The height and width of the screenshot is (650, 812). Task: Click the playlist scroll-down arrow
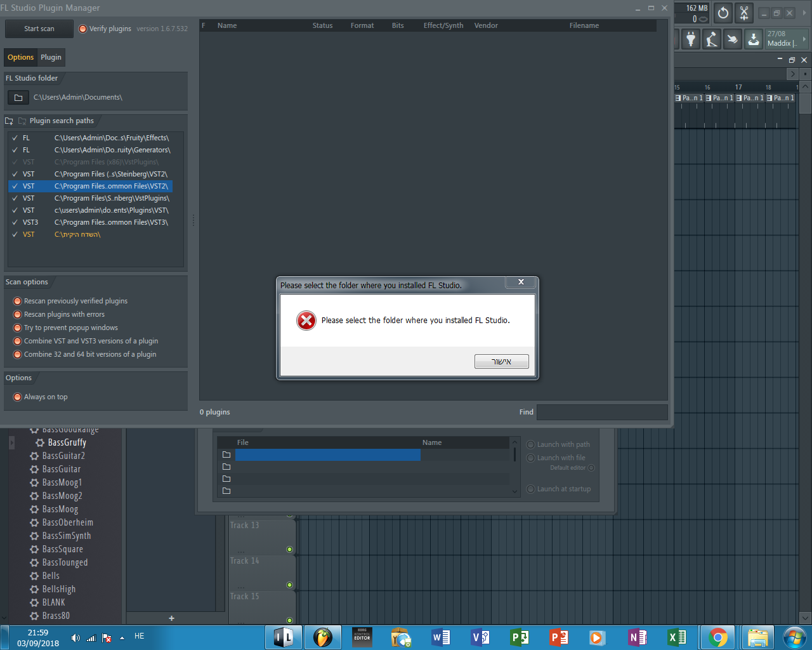806,618
